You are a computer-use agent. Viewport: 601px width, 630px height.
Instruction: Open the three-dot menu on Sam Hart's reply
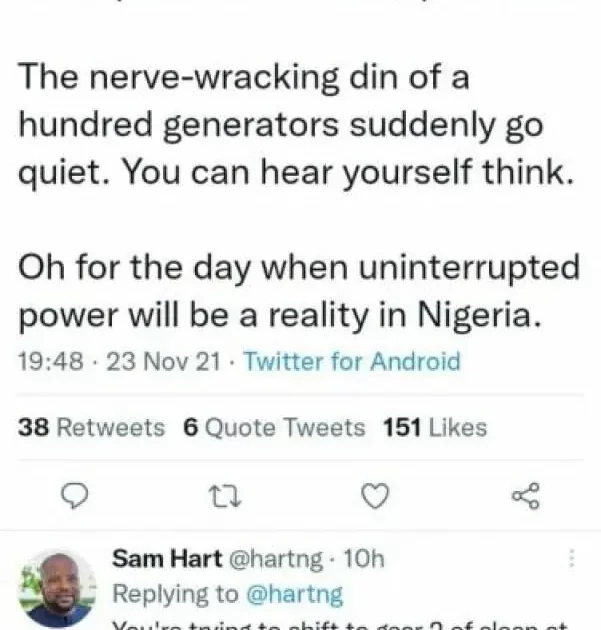(x=571, y=560)
